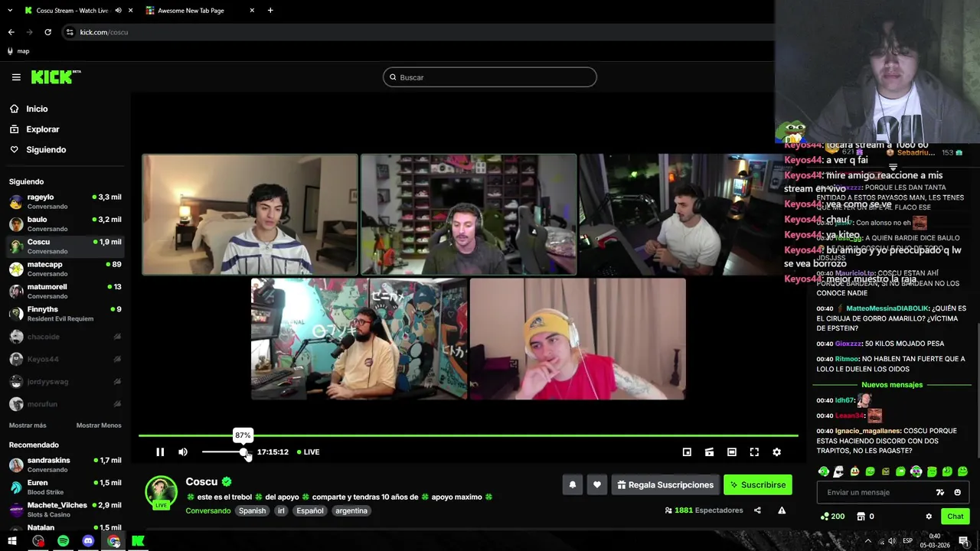Open player settings gear

pyautogui.click(x=776, y=452)
